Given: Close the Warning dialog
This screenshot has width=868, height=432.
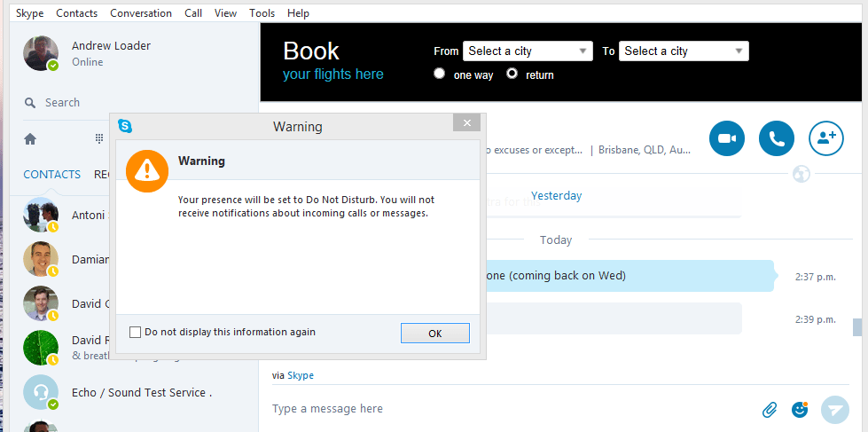Looking at the screenshot, I should (x=466, y=123).
